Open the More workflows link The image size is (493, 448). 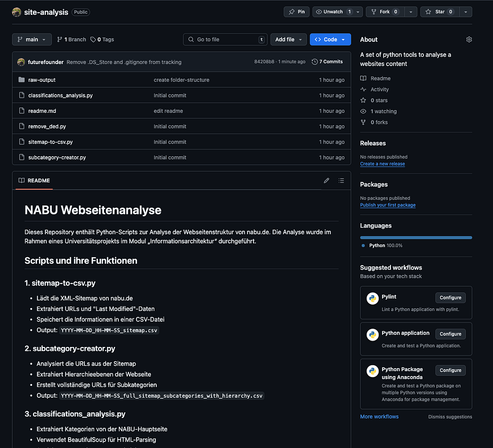coord(379,416)
